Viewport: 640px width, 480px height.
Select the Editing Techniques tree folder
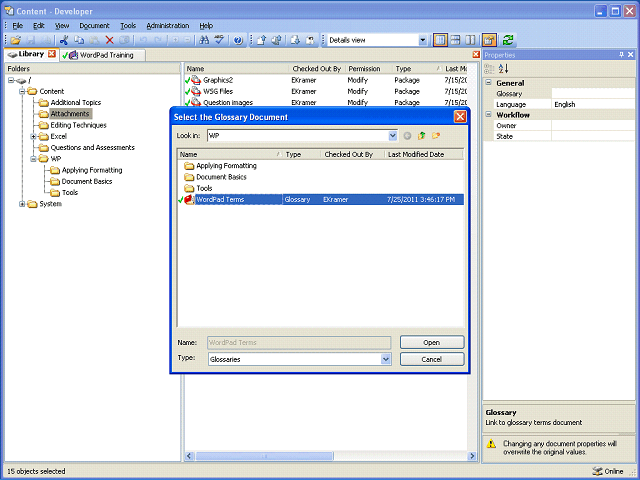[78, 125]
